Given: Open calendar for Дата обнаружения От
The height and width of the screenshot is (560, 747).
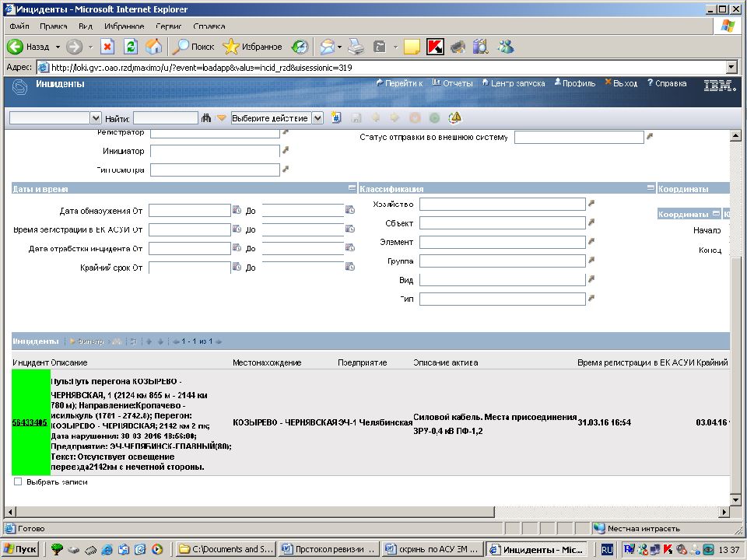Looking at the screenshot, I should [237, 210].
